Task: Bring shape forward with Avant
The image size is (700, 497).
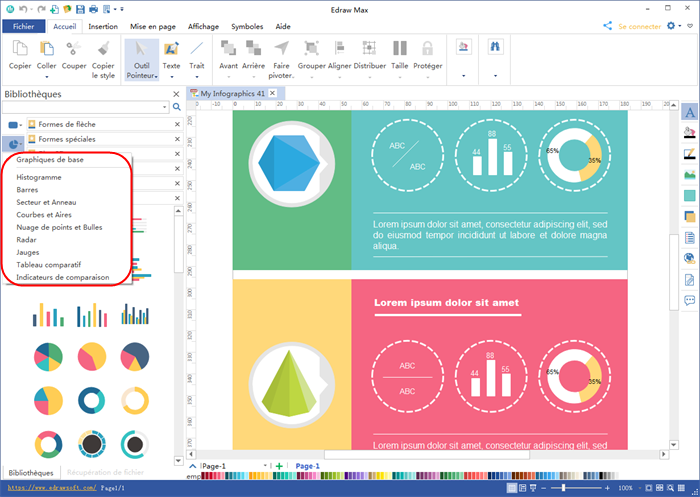Action: pyautogui.click(x=228, y=49)
